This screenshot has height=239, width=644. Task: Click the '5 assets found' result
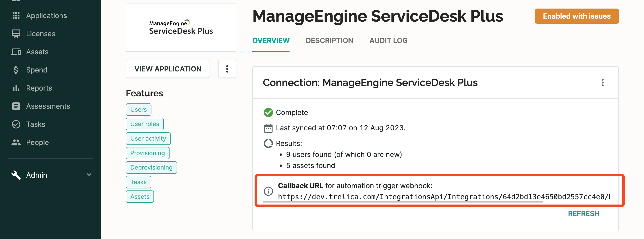pos(310,166)
